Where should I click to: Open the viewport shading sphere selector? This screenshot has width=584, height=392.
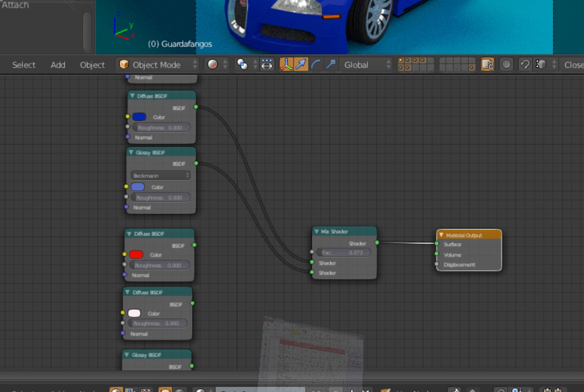point(213,65)
